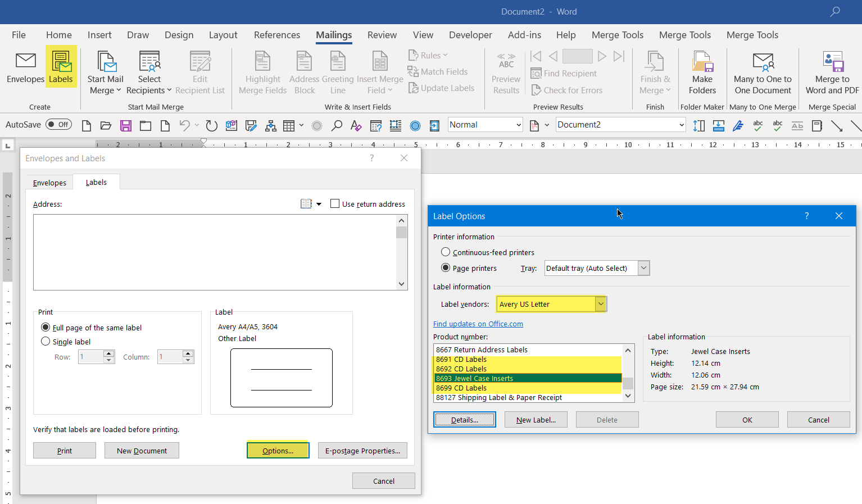Click the Open folder icon in quick toolbar
The image size is (862, 504).
(x=106, y=125)
